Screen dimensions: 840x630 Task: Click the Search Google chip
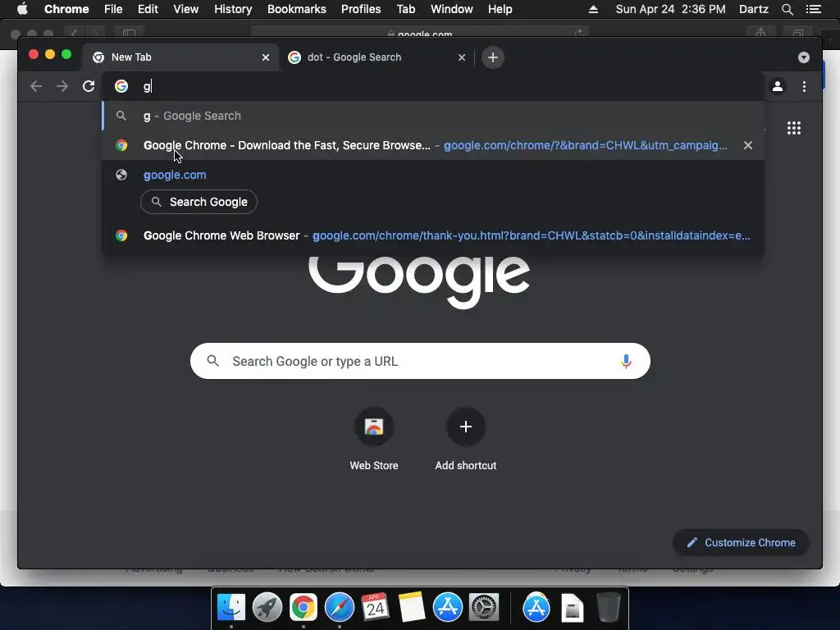pyautogui.click(x=199, y=202)
